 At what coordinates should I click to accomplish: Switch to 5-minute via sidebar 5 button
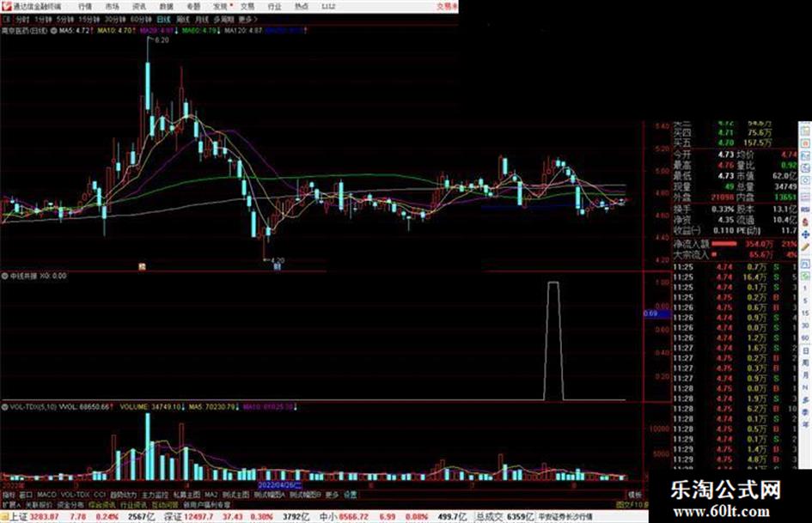coord(805,301)
